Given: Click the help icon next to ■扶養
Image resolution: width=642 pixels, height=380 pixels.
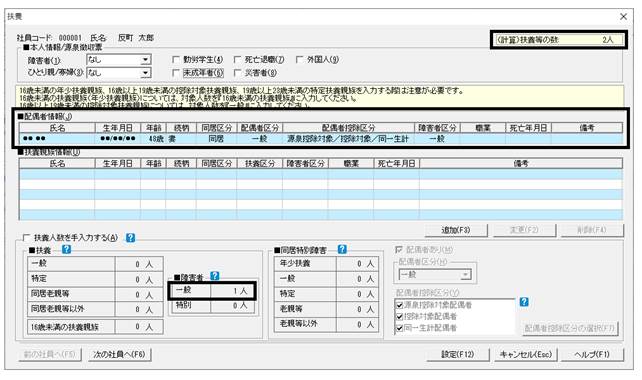Looking at the screenshot, I should [66, 249].
